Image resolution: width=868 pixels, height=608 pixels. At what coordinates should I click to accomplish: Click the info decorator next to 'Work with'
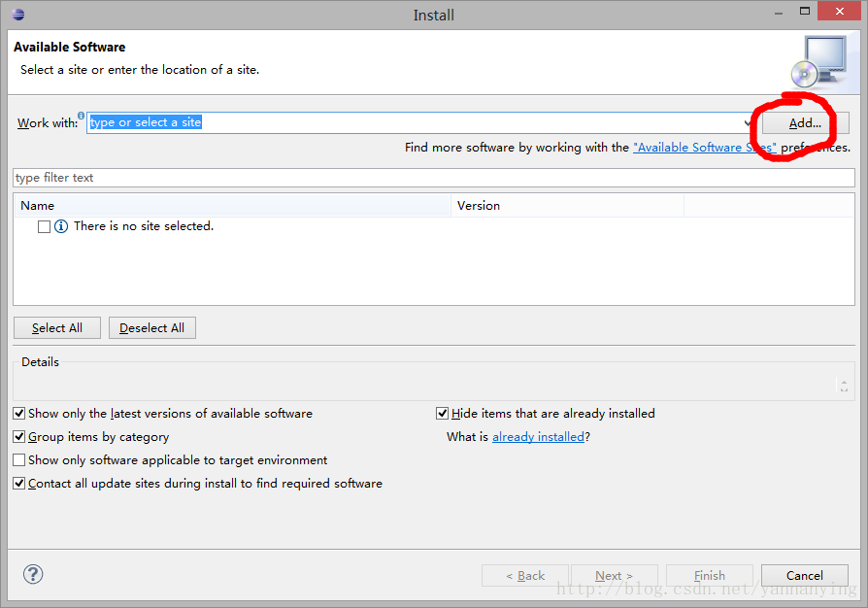click(x=81, y=116)
